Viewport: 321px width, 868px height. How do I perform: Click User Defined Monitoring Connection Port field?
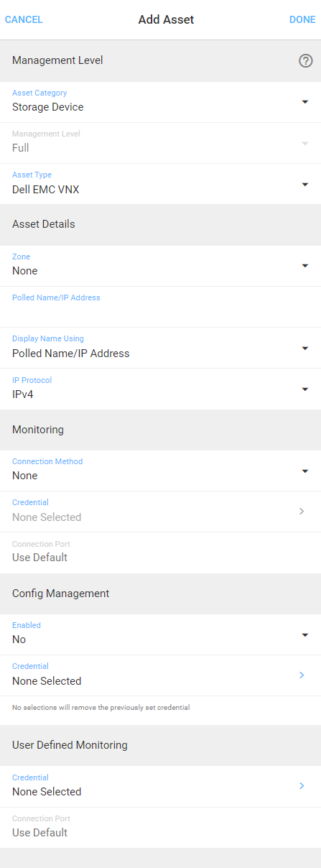tap(160, 827)
